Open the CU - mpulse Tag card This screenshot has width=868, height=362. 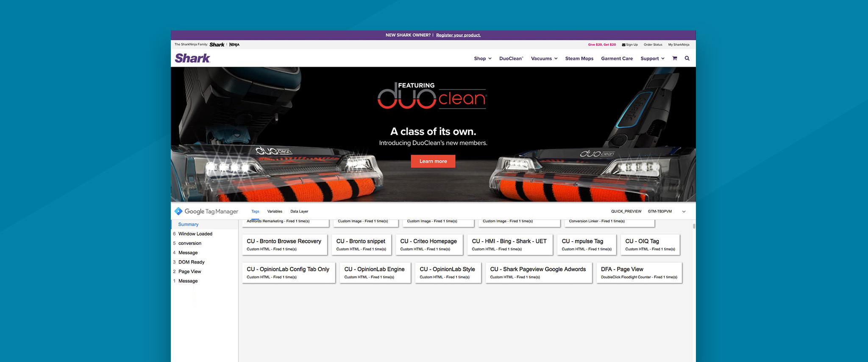tap(587, 245)
